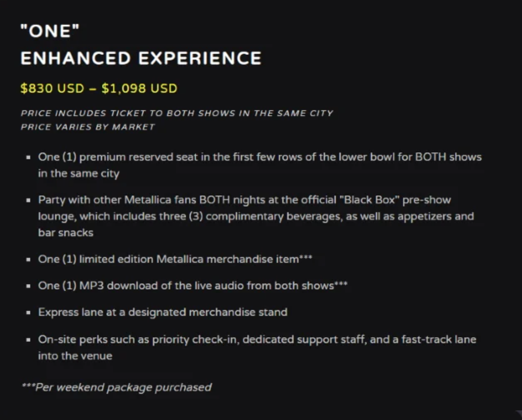Click the bullet beside limited edition merchandise
Image resolution: width=522 pixels, height=420 pixels.
point(28,259)
